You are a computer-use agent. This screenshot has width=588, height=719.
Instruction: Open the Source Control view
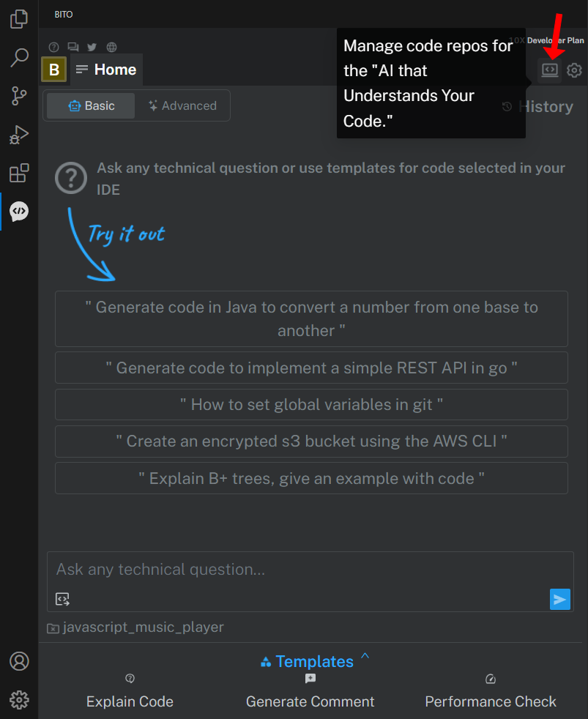click(x=19, y=96)
